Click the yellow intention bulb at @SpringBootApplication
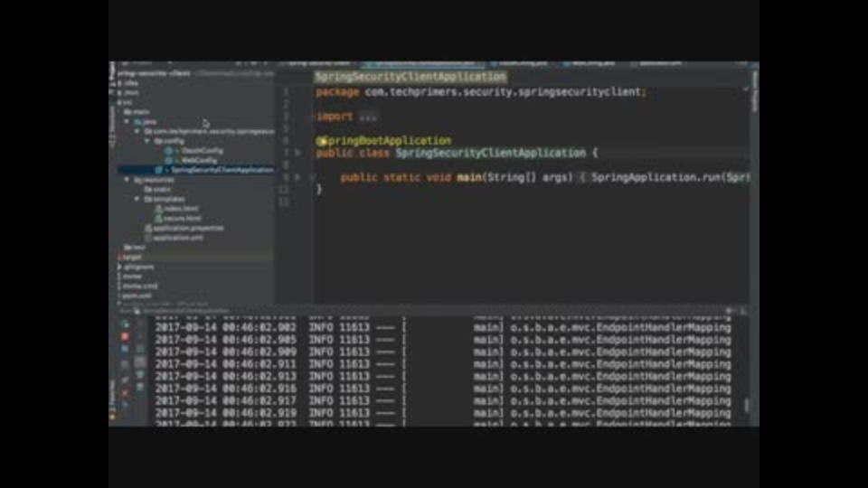Screen dimensions: 868x488 pos(321,141)
